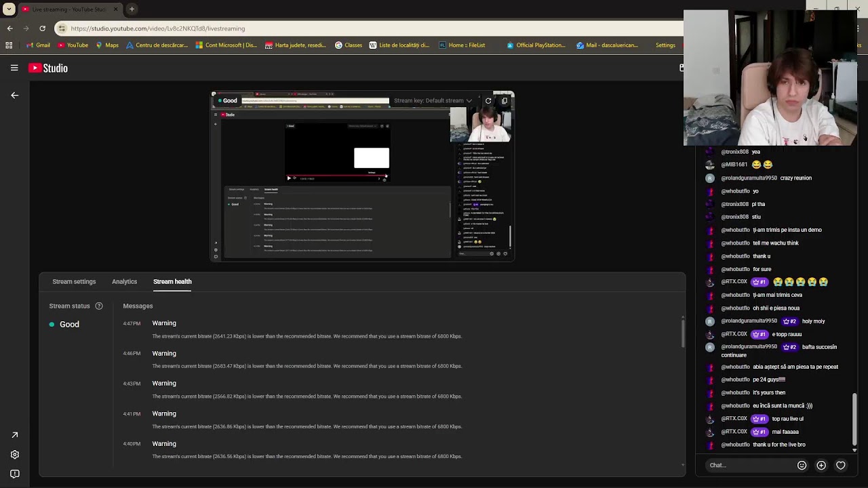This screenshot has width=868, height=488.
Task: Refresh the stream preview
Action: click(488, 101)
